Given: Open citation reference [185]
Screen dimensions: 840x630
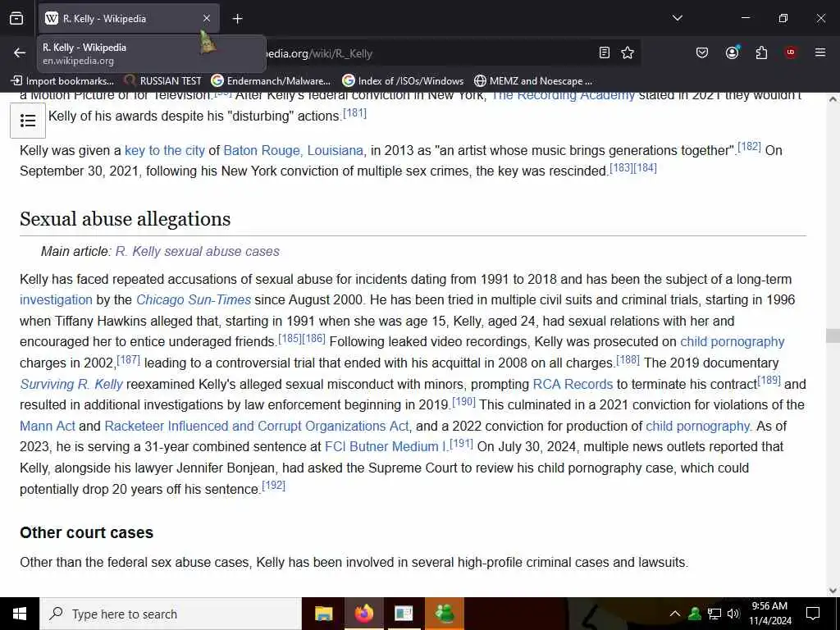Looking at the screenshot, I should pyautogui.click(x=290, y=338).
